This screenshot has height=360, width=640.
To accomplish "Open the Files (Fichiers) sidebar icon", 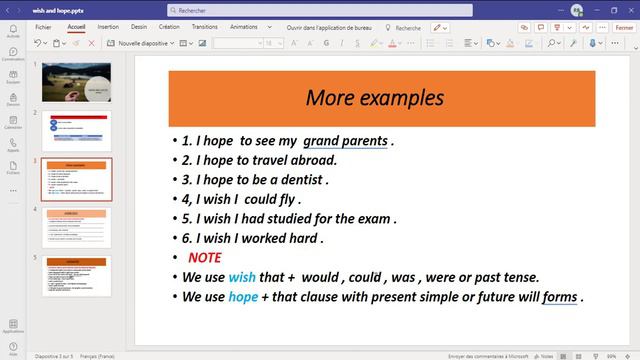I will tap(13, 167).
